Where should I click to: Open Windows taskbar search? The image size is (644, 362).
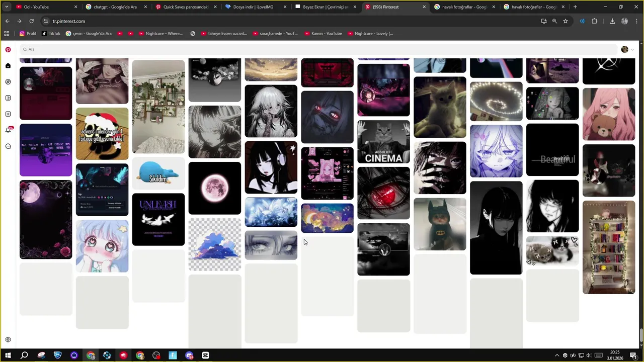point(24,355)
